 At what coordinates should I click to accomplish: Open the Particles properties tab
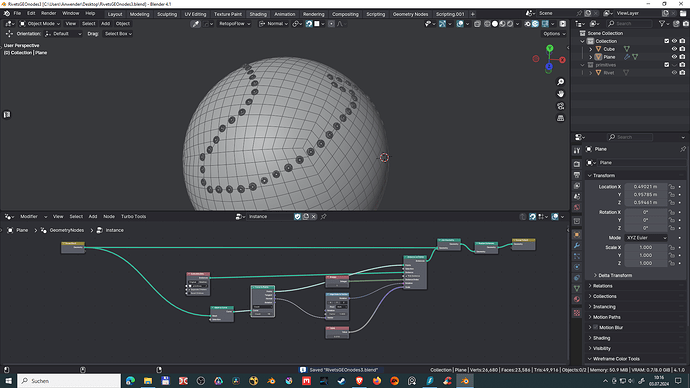click(x=577, y=256)
